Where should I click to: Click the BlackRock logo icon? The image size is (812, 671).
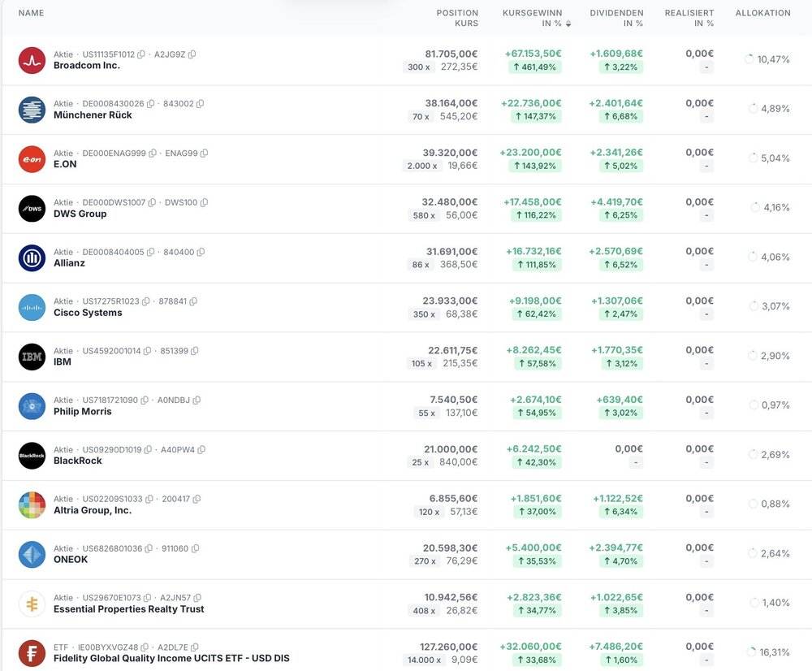pos(32,456)
